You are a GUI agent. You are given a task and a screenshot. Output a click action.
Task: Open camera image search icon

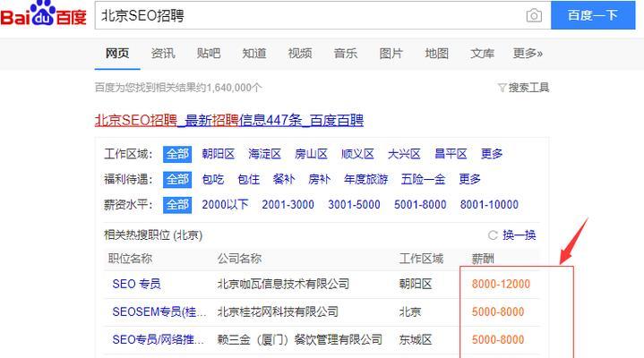click(x=534, y=15)
